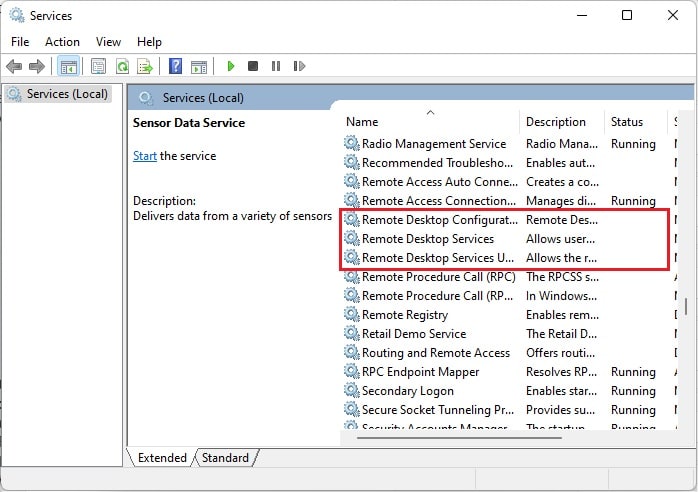Open the Help menu

click(149, 42)
